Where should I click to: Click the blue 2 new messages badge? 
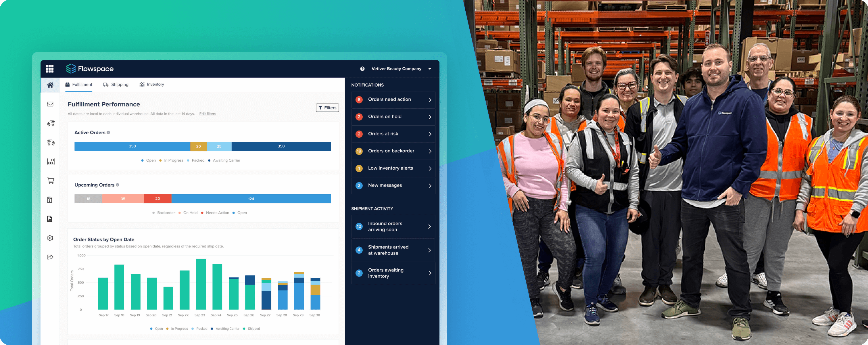click(359, 185)
